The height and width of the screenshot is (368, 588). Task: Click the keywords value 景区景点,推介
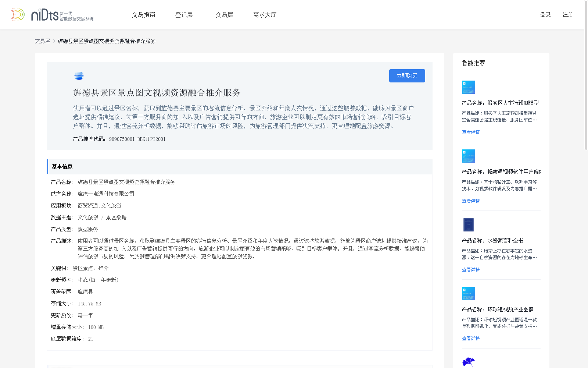[90, 268]
